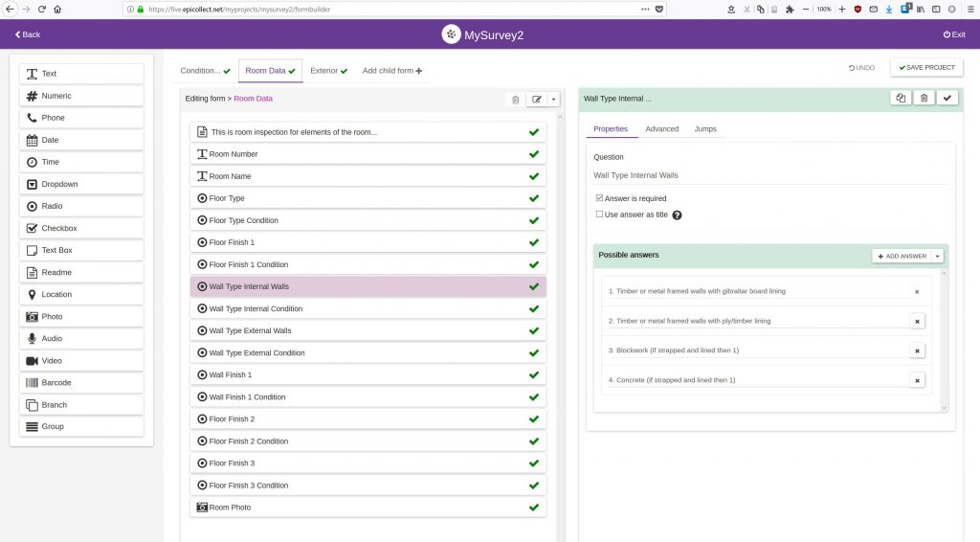Click the Save Project button
This screenshot has width=980, height=542.
coord(926,68)
